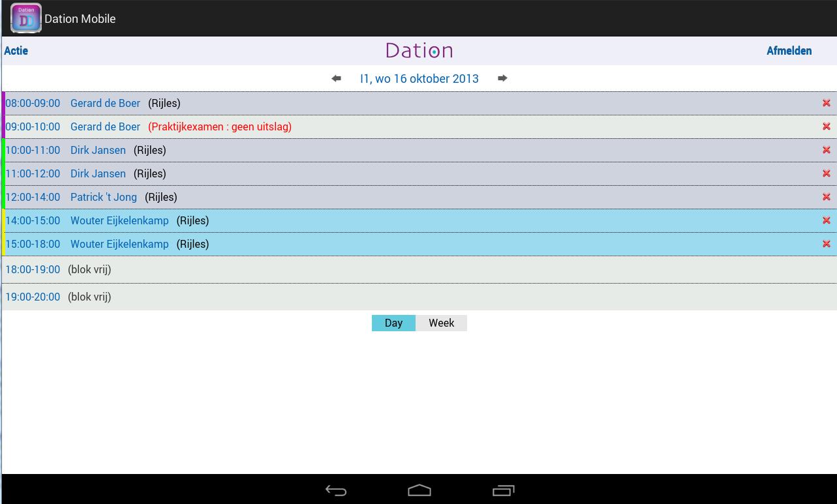Image resolution: width=837 pixels, height=504 pixels.
Task: Open the date picker by clicking the date label
Action: tap(419, 78)
